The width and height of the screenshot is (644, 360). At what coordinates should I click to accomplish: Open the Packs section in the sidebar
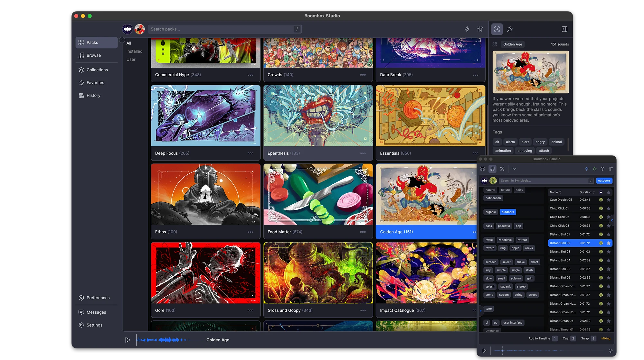[96, 42]
